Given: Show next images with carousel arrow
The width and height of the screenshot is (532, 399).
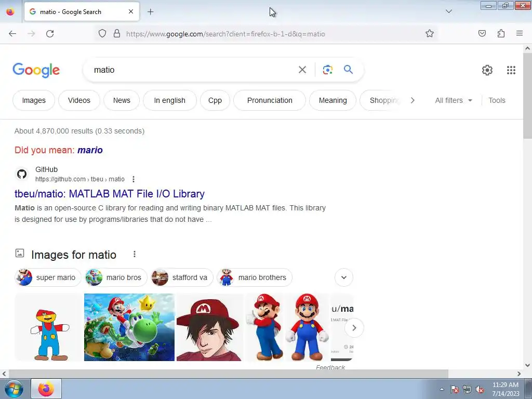Looking at the screenshot, I should (354, 328).
